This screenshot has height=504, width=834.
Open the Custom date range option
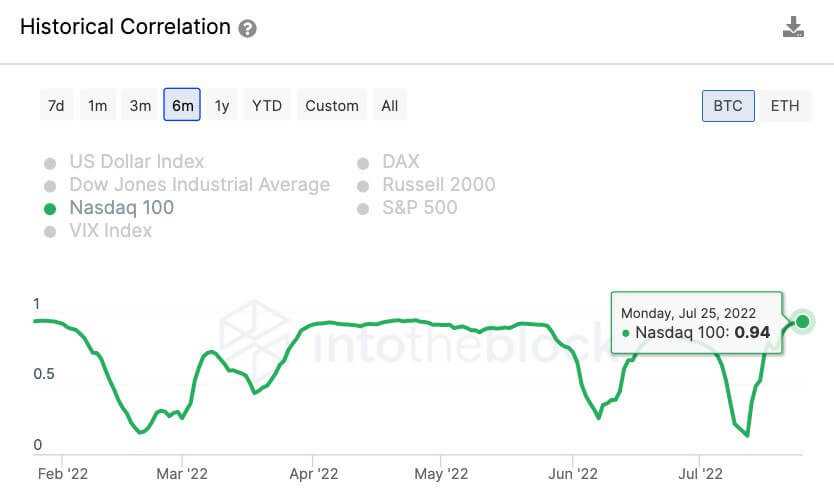pos(332,106)
